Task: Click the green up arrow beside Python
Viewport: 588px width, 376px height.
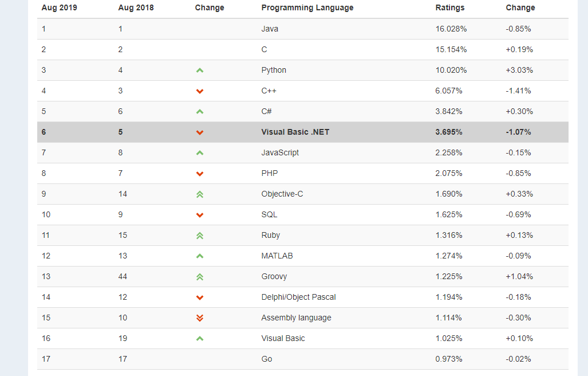Action: [200, 70]
